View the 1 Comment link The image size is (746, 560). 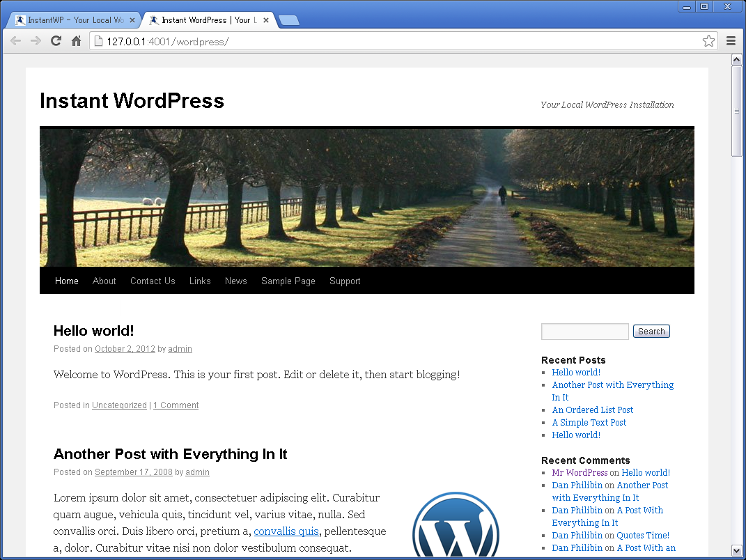(176, 405)
